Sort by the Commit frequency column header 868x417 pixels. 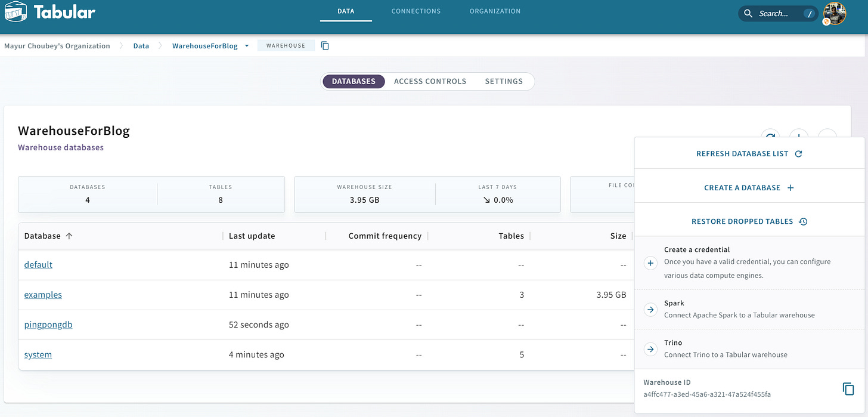(x=385, y=236)
